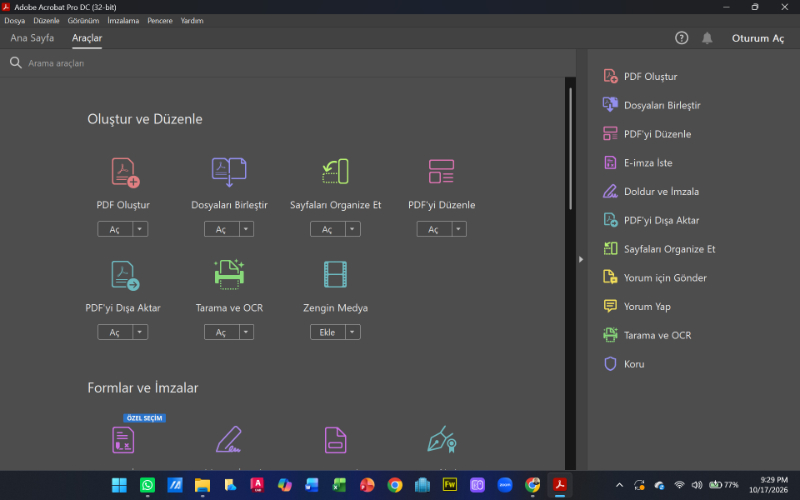Expand the dropdown arrow next to Dosyaları Birleştir Aç
The image size is (800, 500).
pos(246,229)
